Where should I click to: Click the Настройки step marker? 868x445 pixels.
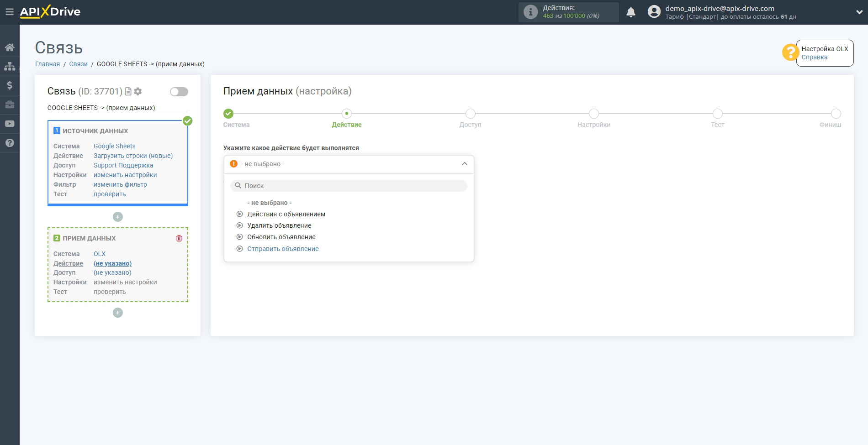(594, 114)
